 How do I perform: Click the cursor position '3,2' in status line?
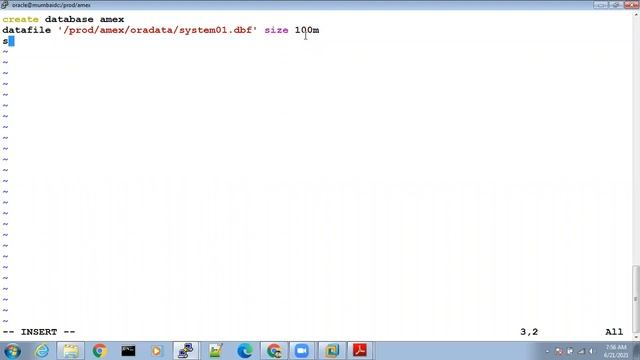[529, 332]
